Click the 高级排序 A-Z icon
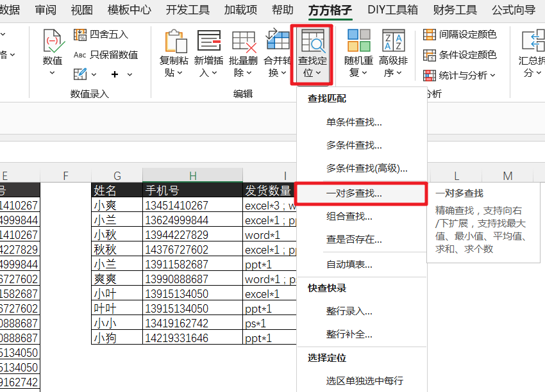545x392 pixels. click(393, 41)
